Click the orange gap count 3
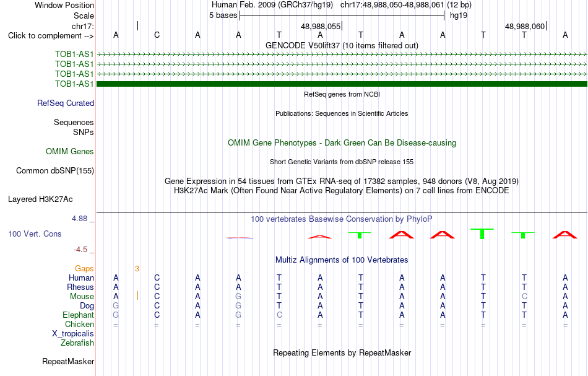Image resolution: width=588 pixels, height=376 pixels. point(137,268)
